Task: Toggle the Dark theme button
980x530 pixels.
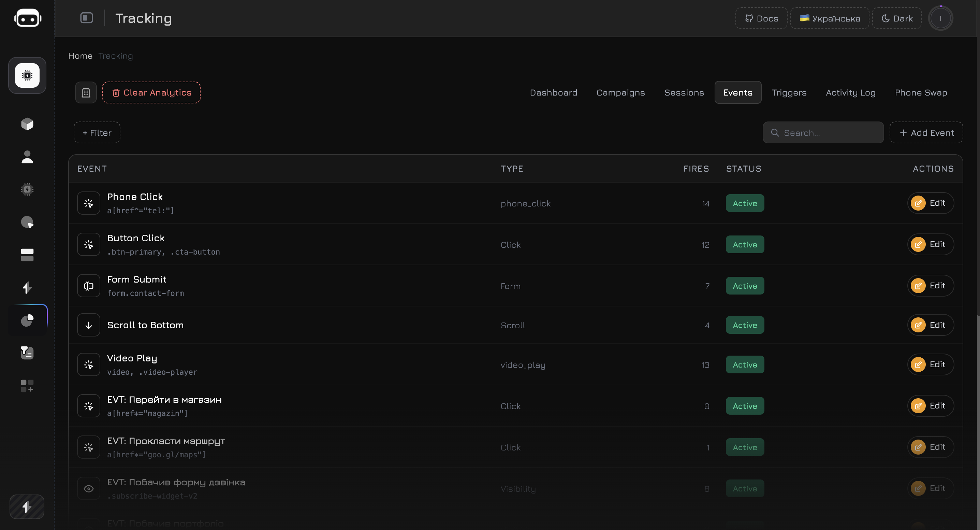Action: click(897, 18)
